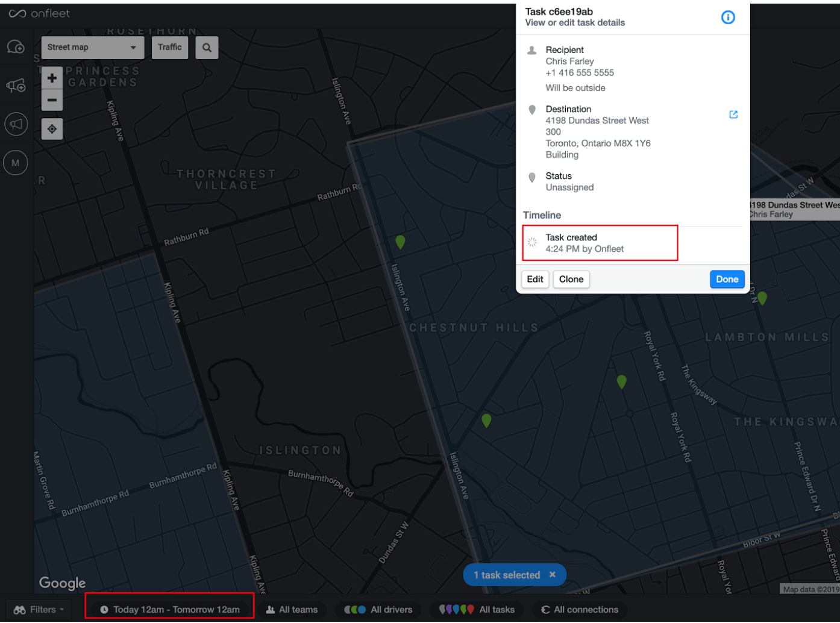
Task: Click the Google logo on the map
Action: 63,583
